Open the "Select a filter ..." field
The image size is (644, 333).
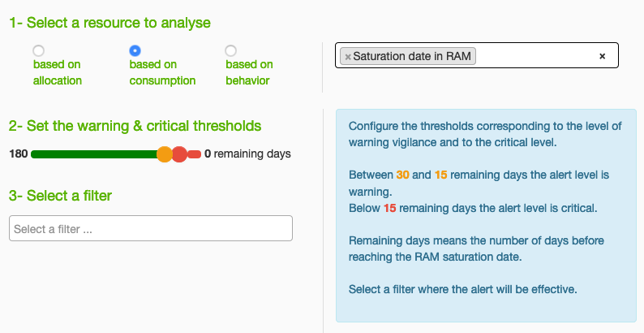point(151,228)
